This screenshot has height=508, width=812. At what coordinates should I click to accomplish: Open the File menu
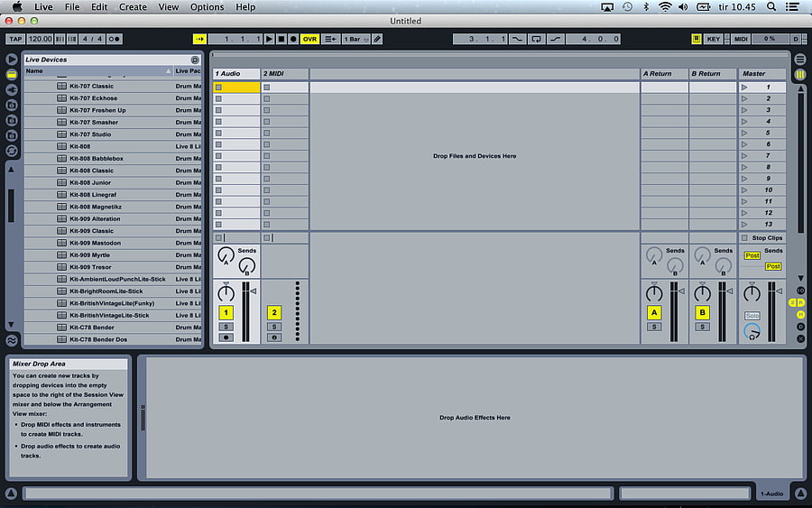point(72,6)
